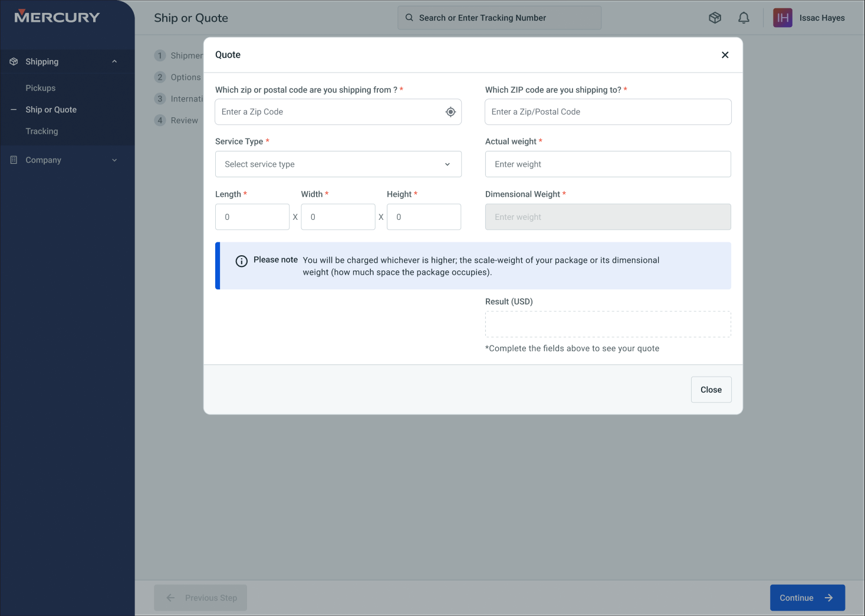Click the Result (USD) label
Image resolution: width=865 pixels, height=616 pixels.
point(509,301)
